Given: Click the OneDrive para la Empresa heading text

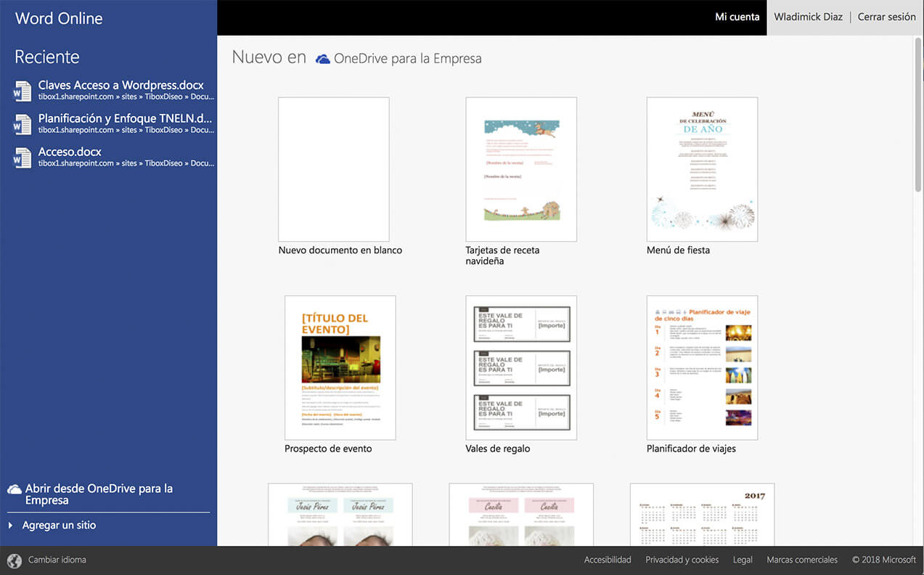Looking at the screenshot, I should [x=408, y=59].
